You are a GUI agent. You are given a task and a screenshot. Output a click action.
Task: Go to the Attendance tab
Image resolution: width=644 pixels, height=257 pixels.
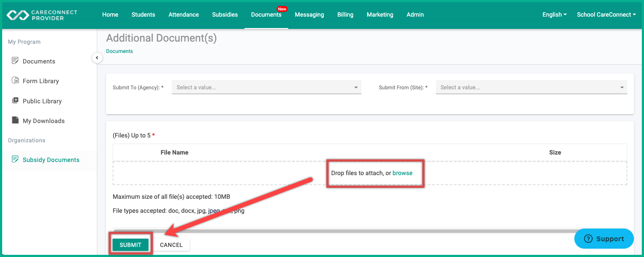click(184, 14)
